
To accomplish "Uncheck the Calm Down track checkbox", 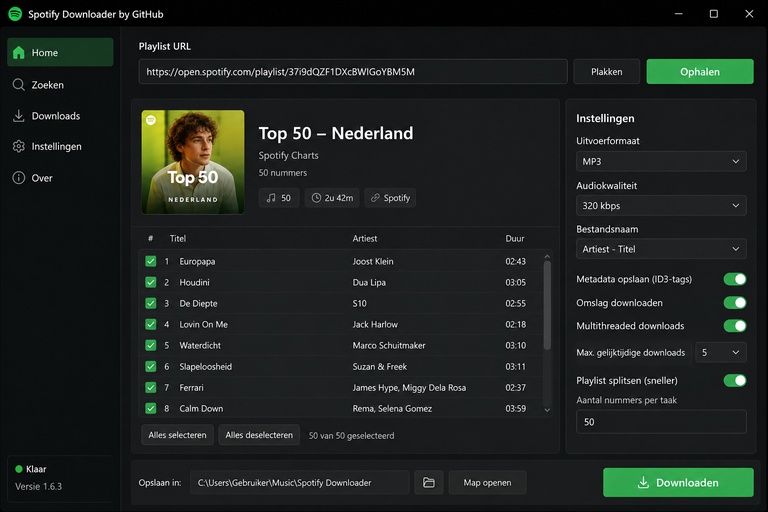I will tap(150, 408).
